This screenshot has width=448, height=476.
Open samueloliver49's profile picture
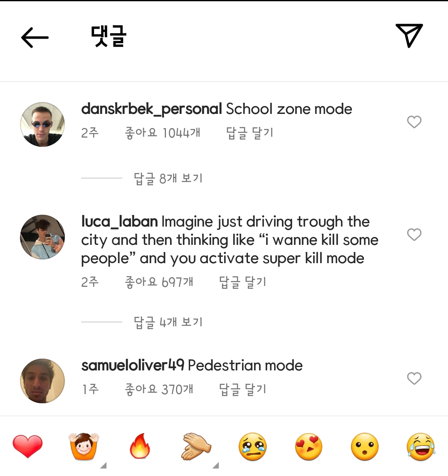click(42, 381)
